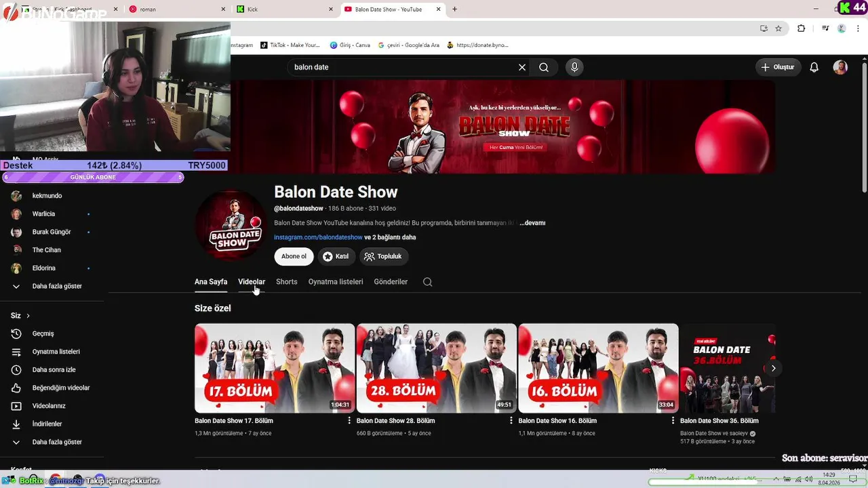The height and width of the screenshot is (488, 868).
Task: Open options menu for 28. Bölüm video
Action: (x=511, y=421)
